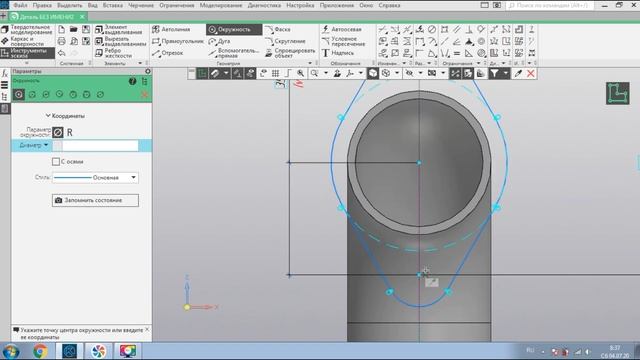640x360 pixels.
Task: Apply the equal-sign constraint icon
Action: 457,53
